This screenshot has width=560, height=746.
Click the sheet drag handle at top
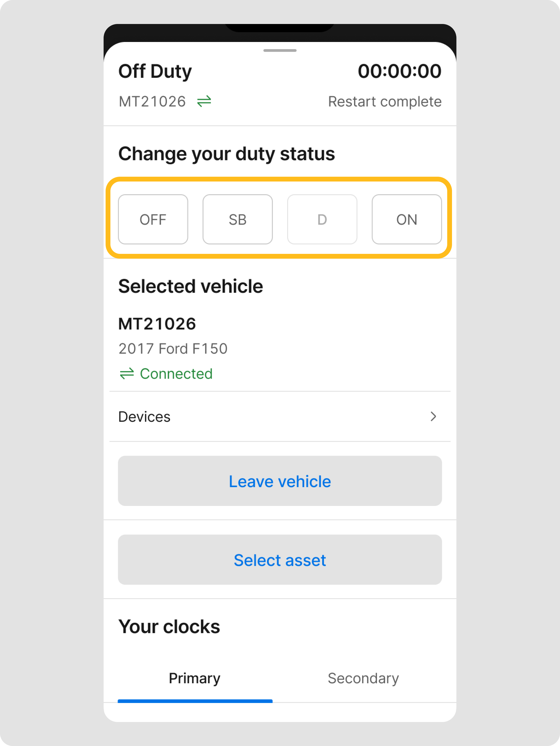click(x=280, y=51)
